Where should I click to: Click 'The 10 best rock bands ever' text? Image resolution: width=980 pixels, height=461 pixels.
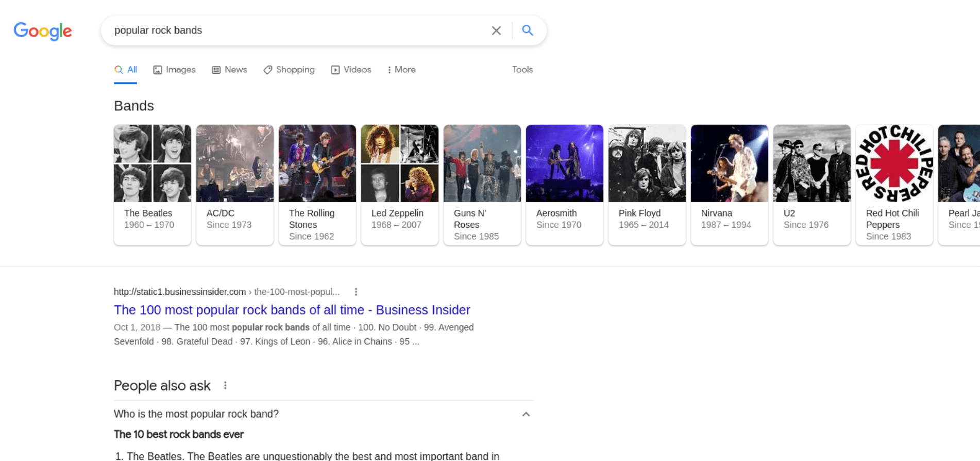pyautogui.click(x=179, y=434)
